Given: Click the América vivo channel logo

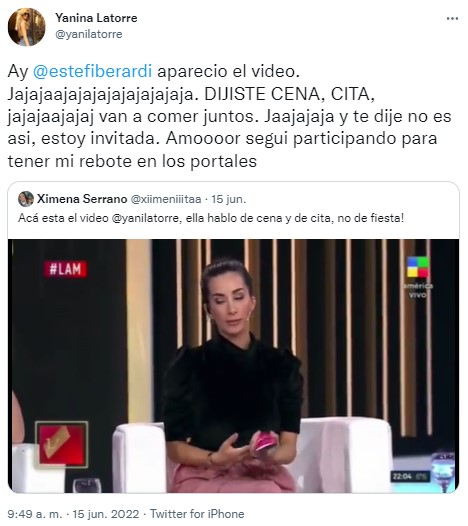Looking at the screenshot, I should [418, 277].
